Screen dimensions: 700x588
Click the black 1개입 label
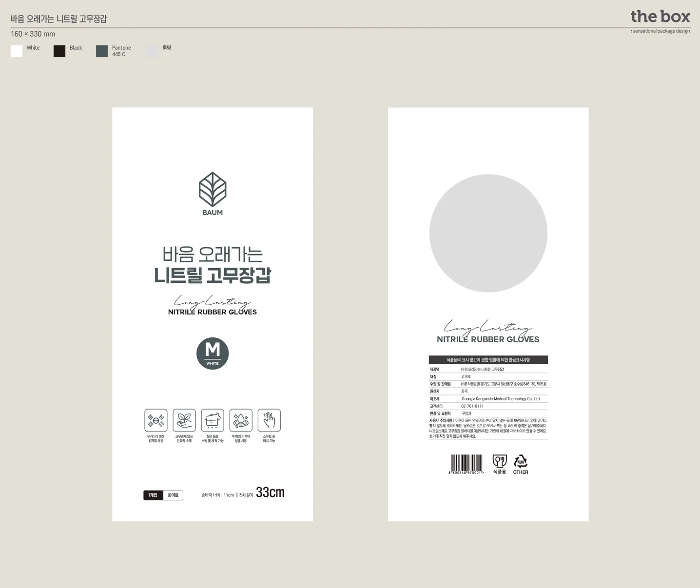pos(153,495)
